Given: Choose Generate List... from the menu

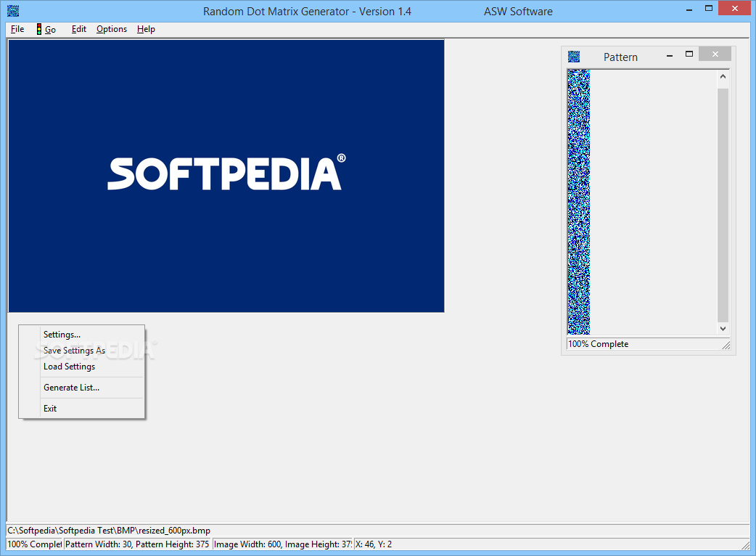Looking at the screenshot, I should [x=81, y=387].
